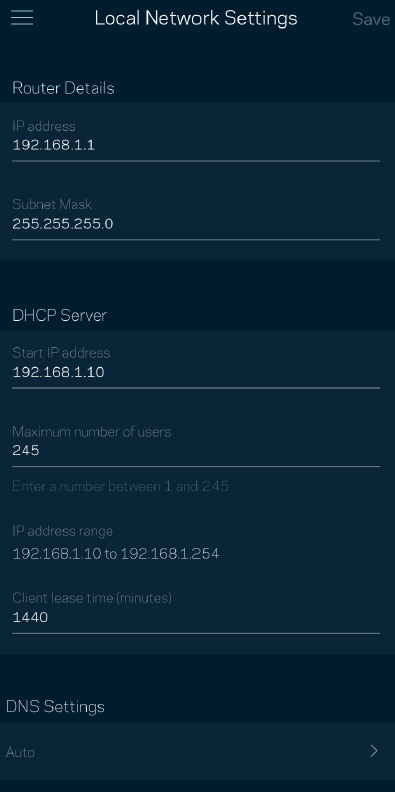Open the hamburger menu icon
This screenshot has height=792, width=395.
[22, 18]
